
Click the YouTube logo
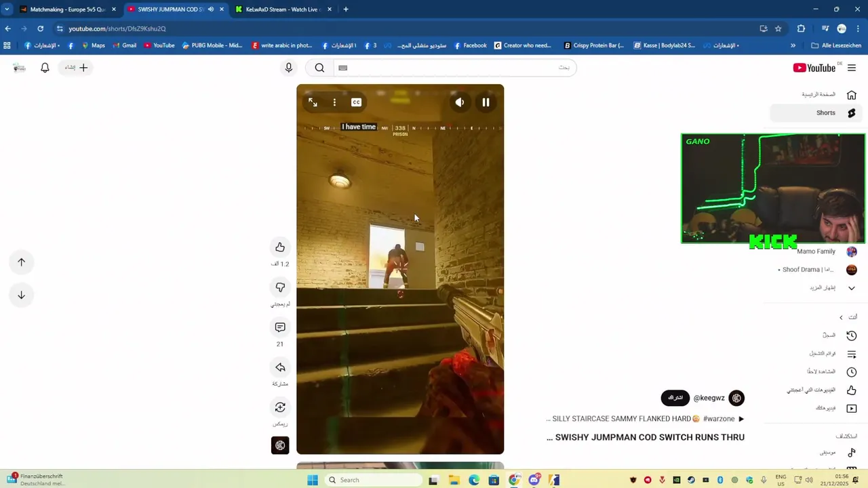tap(814, 68)
